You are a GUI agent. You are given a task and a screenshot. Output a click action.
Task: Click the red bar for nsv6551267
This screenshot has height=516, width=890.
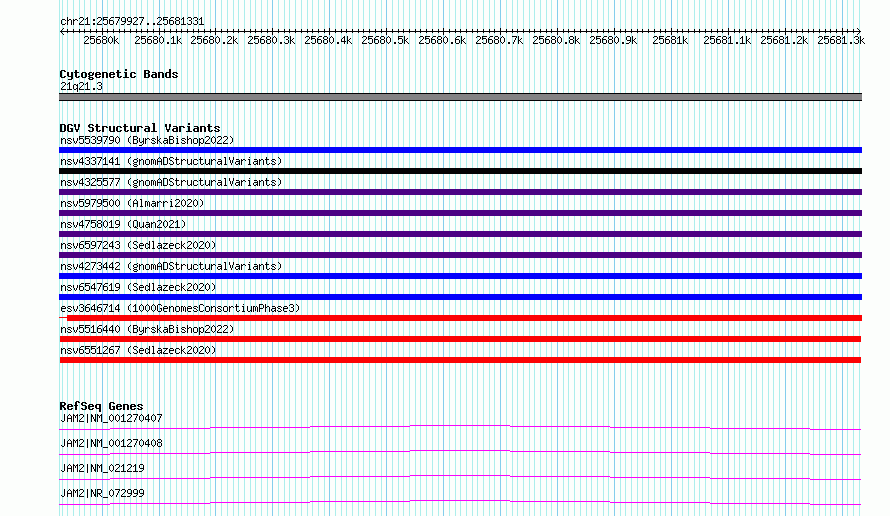pyautogui.click(x=460, y=360)
